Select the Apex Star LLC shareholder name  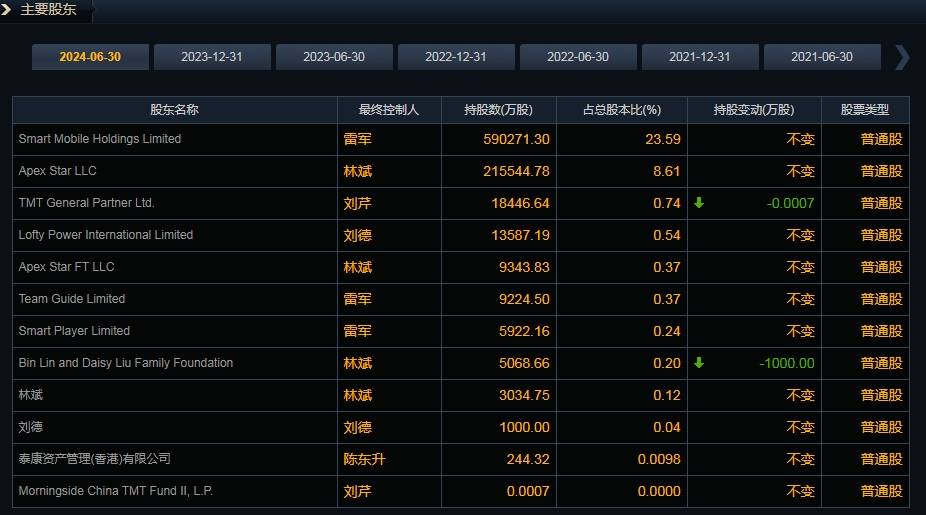click(57, 171)
